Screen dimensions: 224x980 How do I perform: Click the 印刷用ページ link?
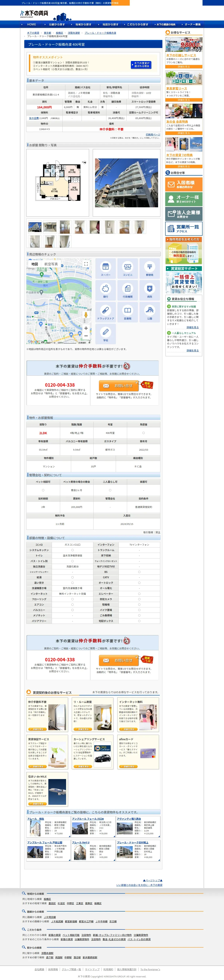(x=153, y=135)
